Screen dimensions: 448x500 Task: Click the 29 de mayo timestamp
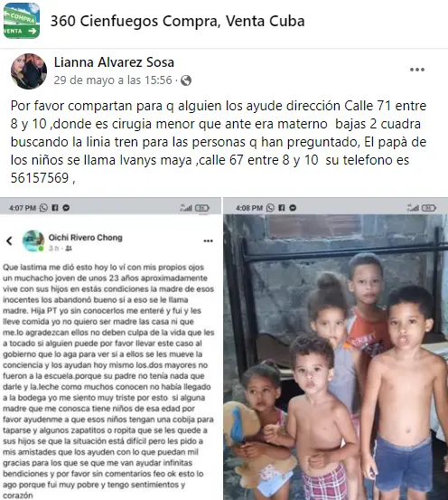tap(113, 80)
